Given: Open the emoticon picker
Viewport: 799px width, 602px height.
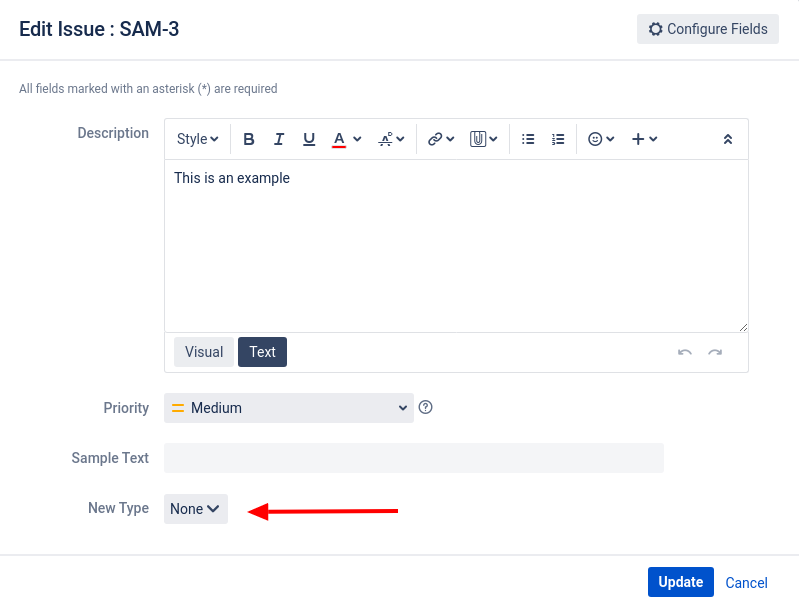Looking at the screenshot, I should pos(601,139).
